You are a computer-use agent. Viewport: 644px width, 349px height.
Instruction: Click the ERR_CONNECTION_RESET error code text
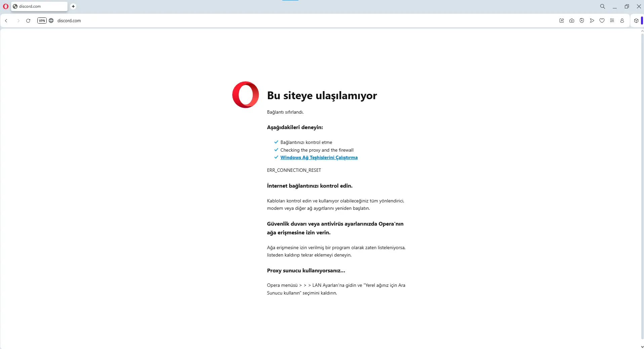click(x=294, y=170)
